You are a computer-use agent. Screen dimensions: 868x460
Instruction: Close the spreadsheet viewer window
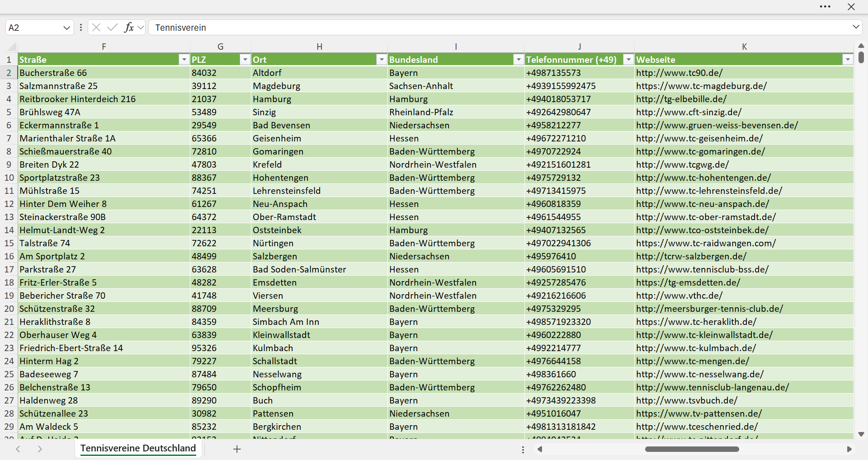pos(851,7)
